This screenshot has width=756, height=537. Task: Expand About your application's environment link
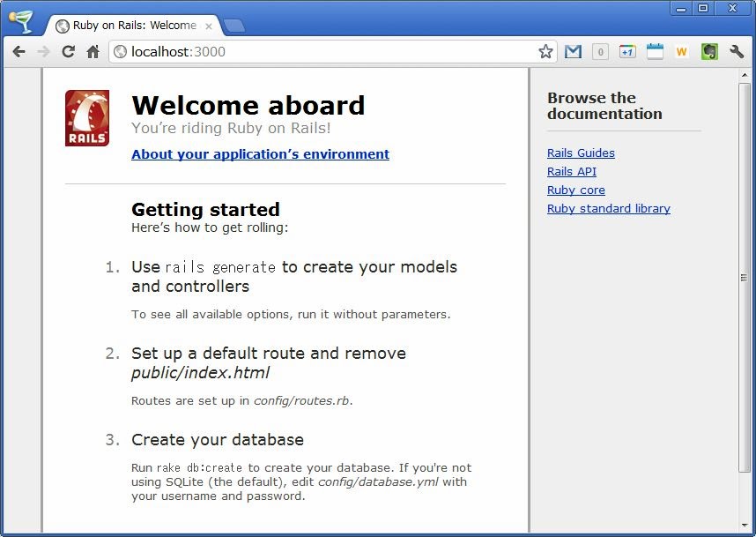coord(260,154)
